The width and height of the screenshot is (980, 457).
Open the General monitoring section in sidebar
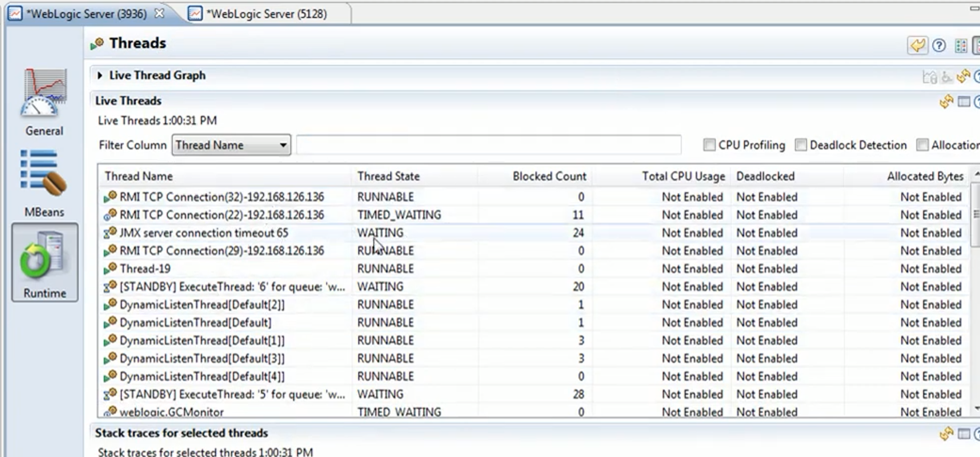[x=44, y=102]
